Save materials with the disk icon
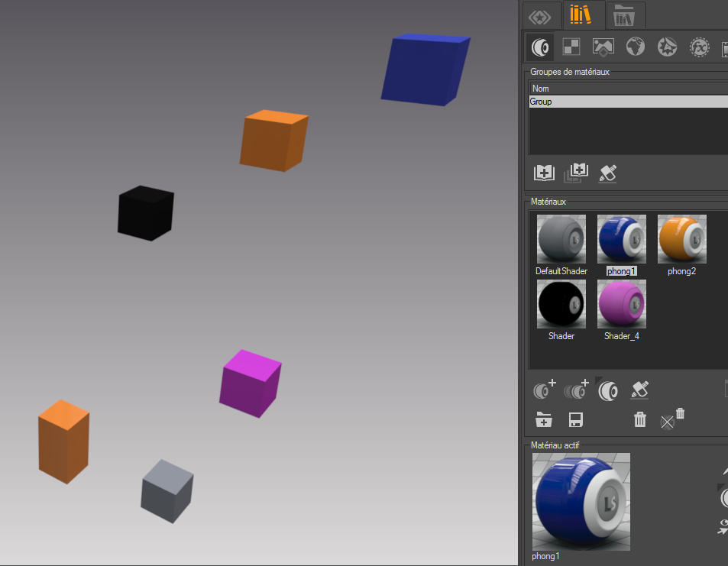Image resolution: width=728 pixels, height=566 pixels. (575, 419)
